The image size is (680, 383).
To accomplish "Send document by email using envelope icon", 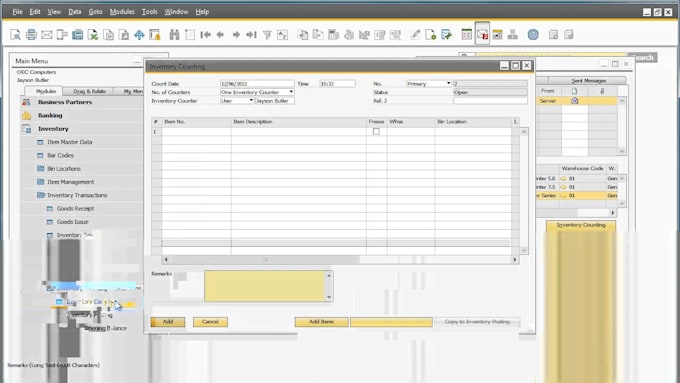I will [46, 35].
